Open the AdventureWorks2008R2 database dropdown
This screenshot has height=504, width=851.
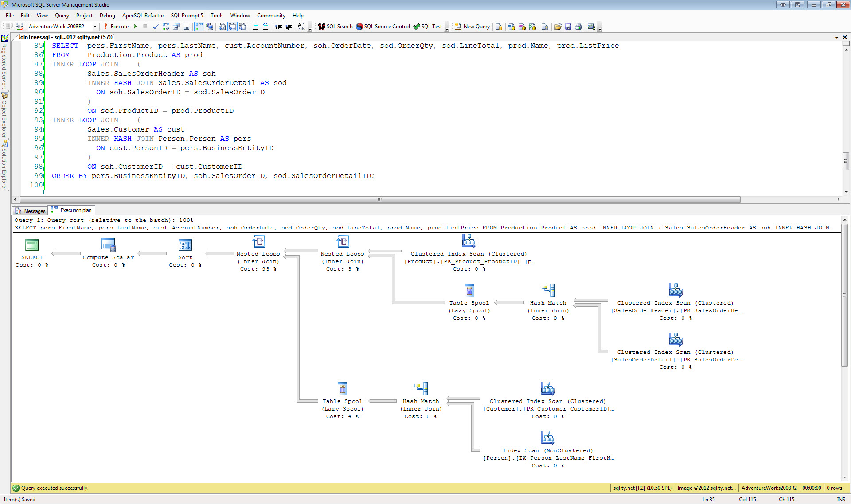pos(95,27)
